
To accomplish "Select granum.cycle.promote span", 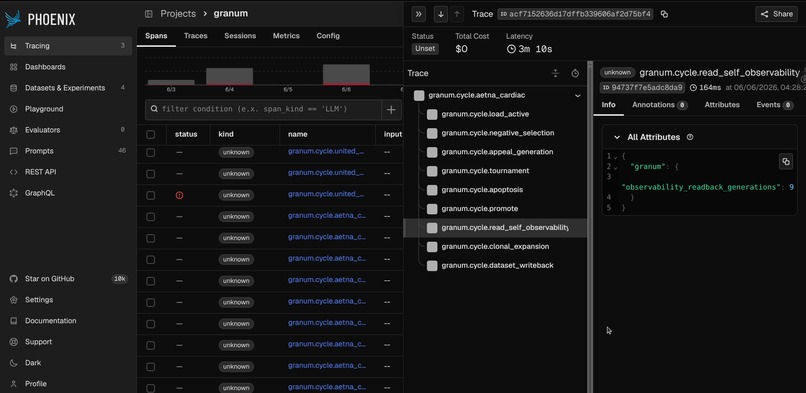I will (x=495, y=209).
